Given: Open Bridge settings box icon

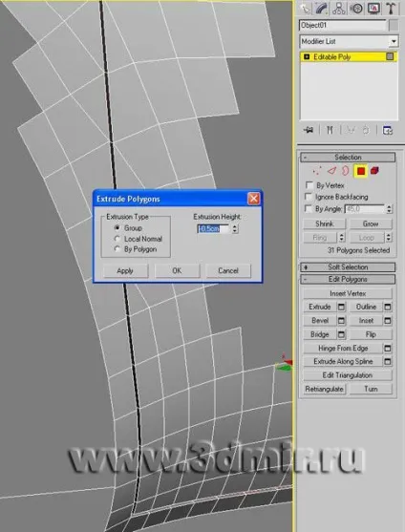Looking at the screenshot, I should 341,334.
